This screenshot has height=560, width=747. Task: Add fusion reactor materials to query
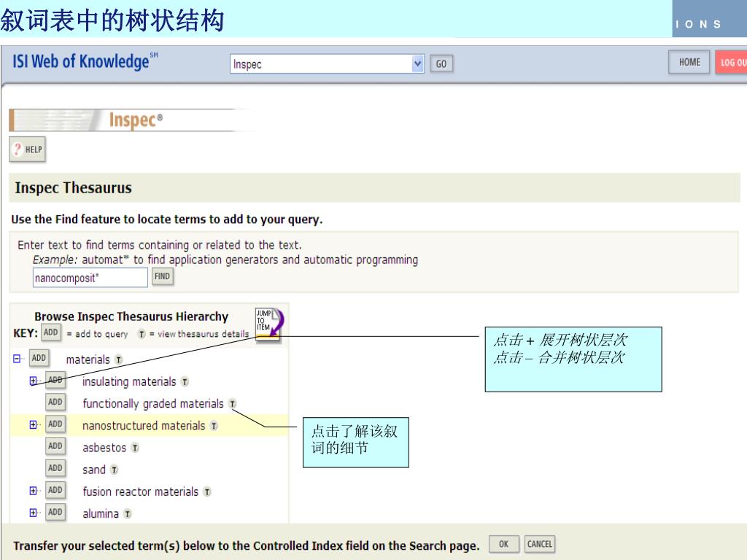click(x=55, y=490)
